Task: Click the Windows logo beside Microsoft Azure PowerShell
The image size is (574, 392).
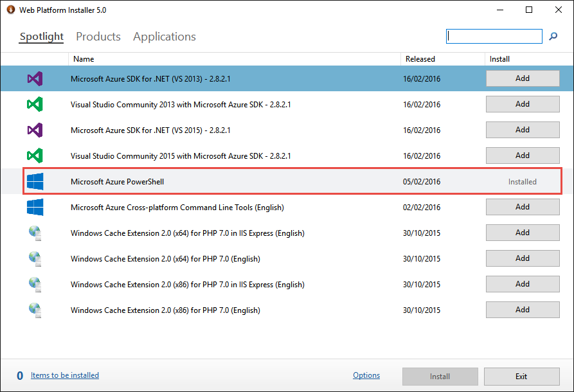Action: tap(35, 181)
